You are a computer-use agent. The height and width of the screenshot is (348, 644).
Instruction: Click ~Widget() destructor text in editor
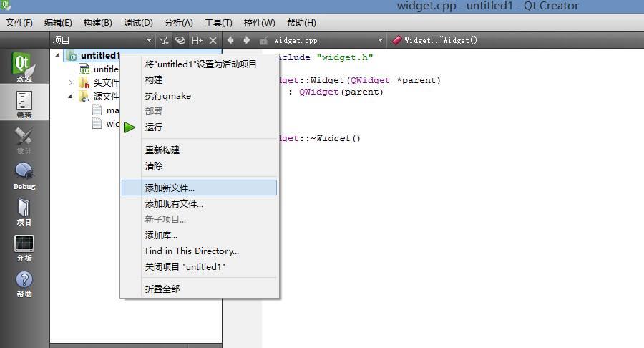pyautogui.click(x=336, y=138)
